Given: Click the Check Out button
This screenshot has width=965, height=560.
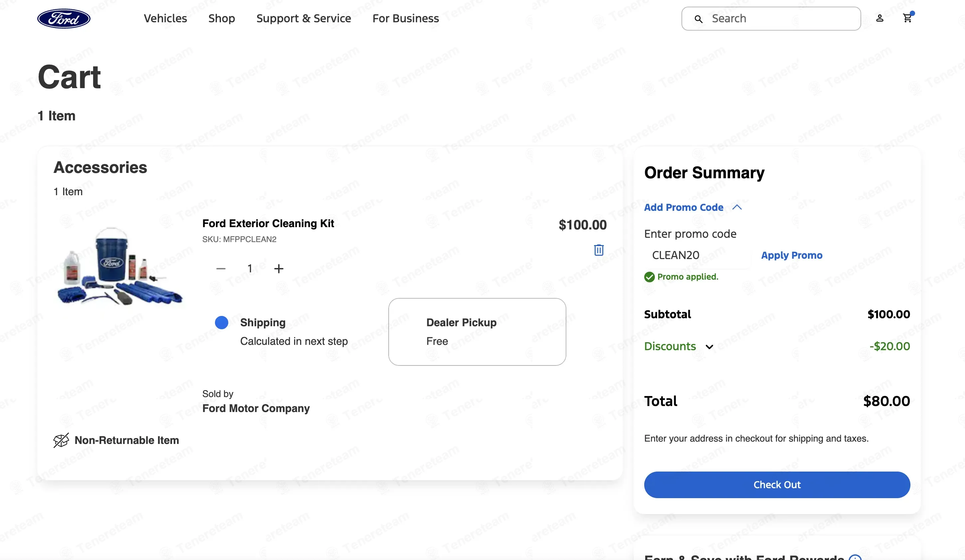Looking at the screenshot, I should click(x=777, y=485).
